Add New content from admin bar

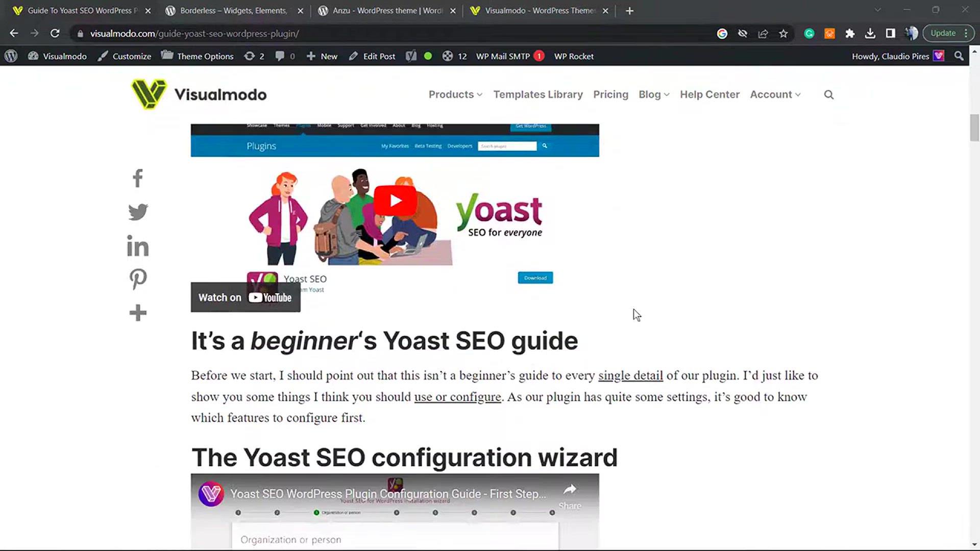(322, 56)
